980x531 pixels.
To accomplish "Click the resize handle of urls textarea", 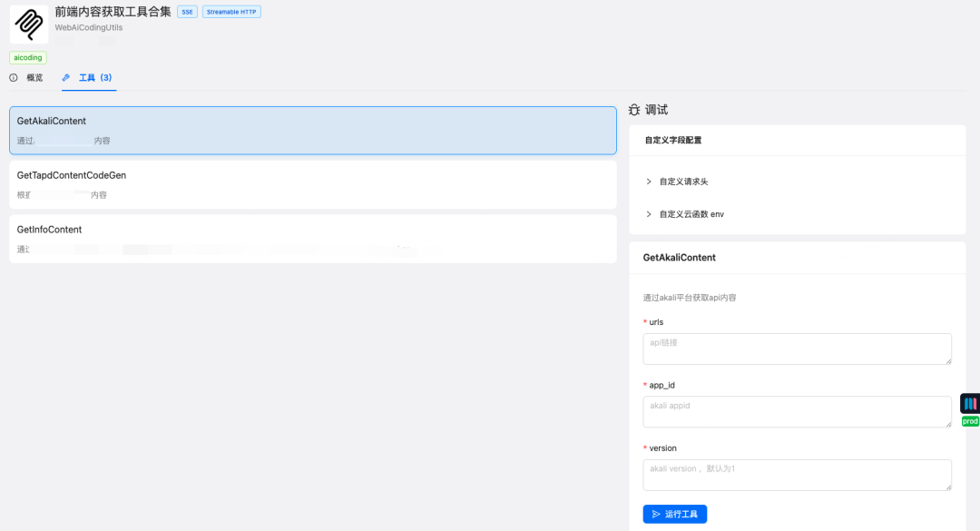I will click(x=949, y=361).
